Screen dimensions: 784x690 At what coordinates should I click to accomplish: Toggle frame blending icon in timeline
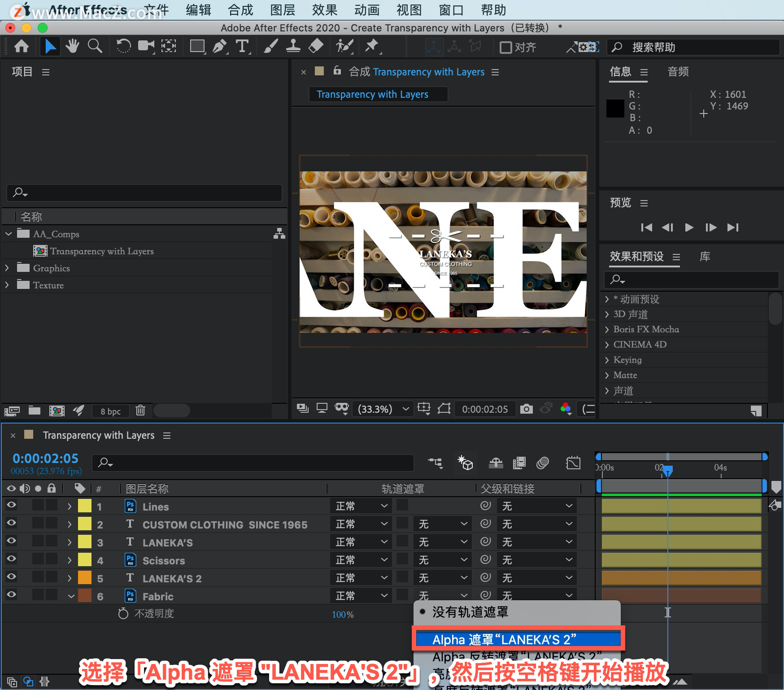point(519,463)
